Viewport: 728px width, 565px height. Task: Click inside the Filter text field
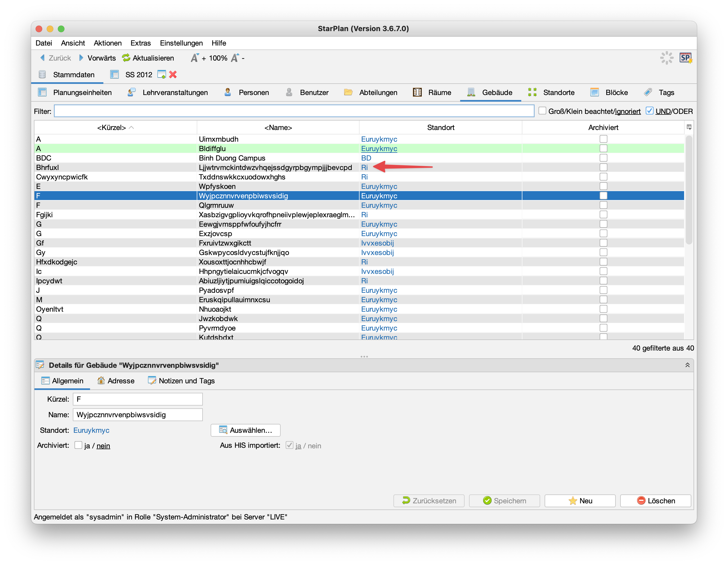point(293,111)
